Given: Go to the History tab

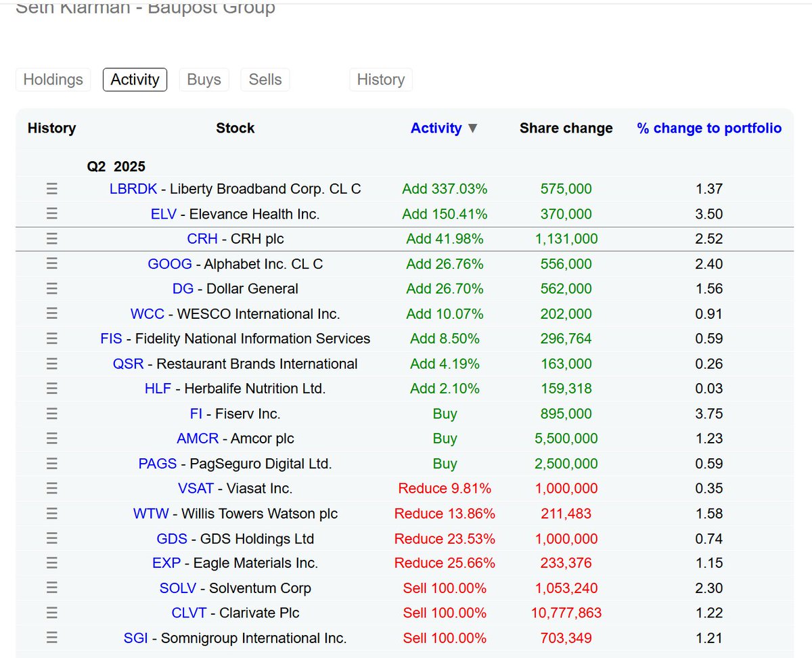Looking at the screenshot, I should click(x=380, y=80).
